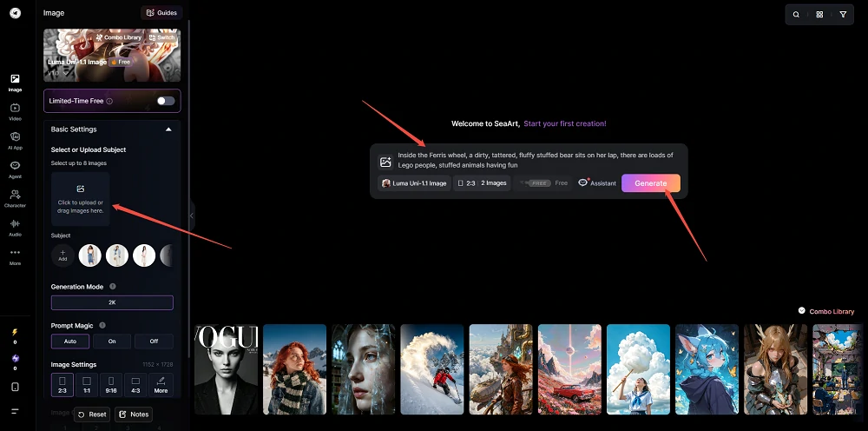The width and height of the screenshot is (868, 431).
Task: Open the 2:3 ratio image count selector
Action: 482,182
